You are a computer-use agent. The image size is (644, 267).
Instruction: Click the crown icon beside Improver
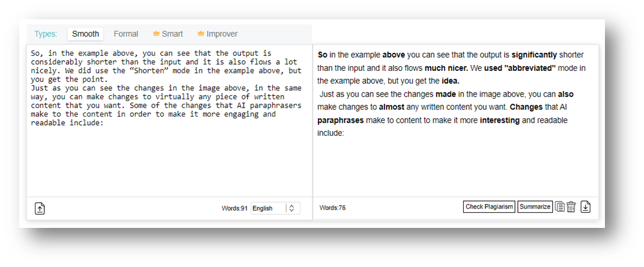coord(201,34)
